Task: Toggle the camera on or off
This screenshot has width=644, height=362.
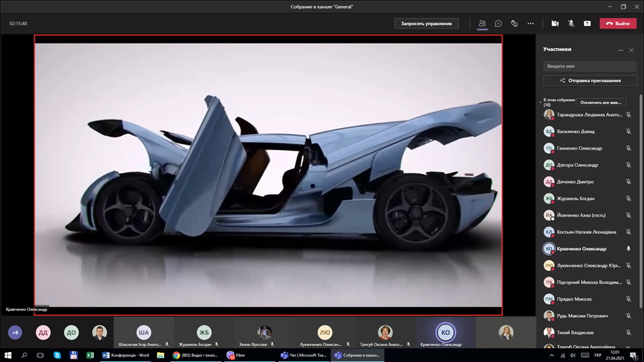Action: 555,23
